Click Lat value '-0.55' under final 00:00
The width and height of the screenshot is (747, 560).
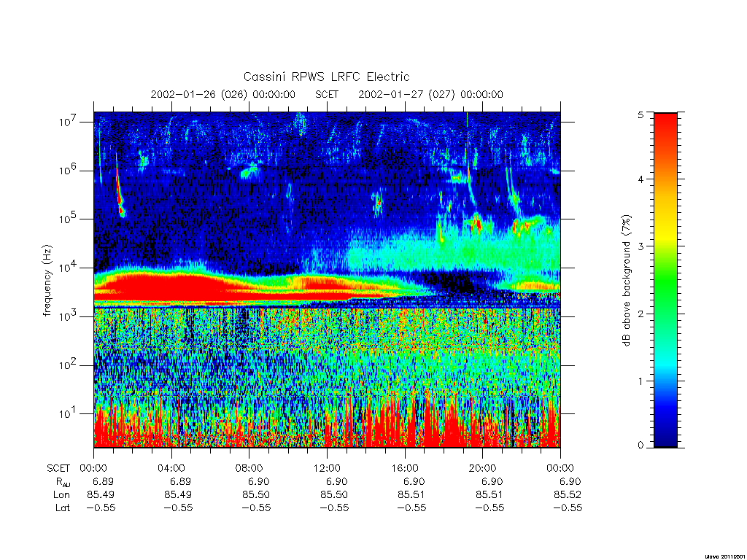(568, 507)
